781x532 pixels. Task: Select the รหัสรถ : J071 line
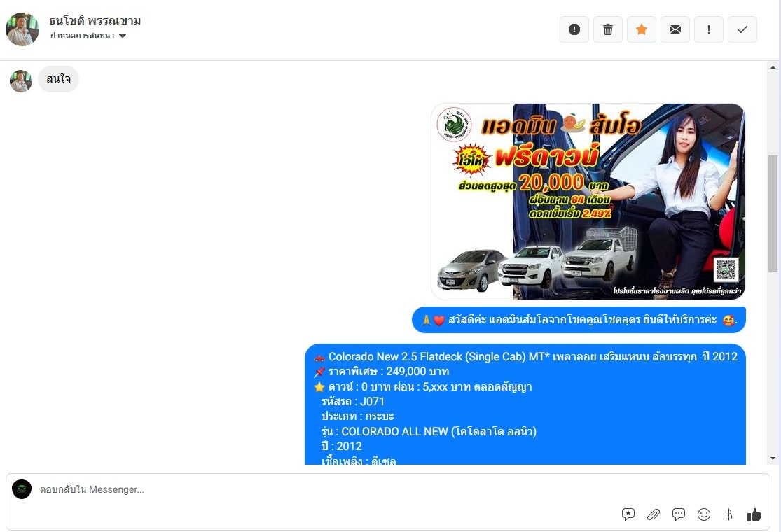[x=352, y=402]
